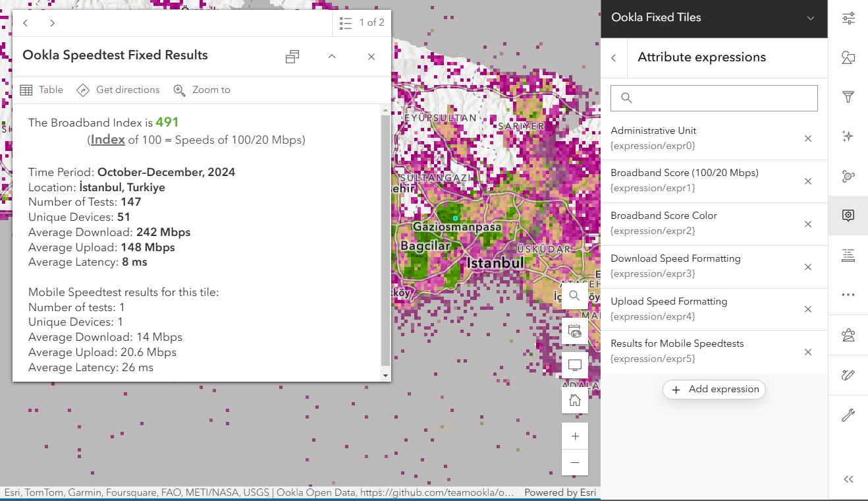Open the Broadband Score Color expression

point(699,223)
